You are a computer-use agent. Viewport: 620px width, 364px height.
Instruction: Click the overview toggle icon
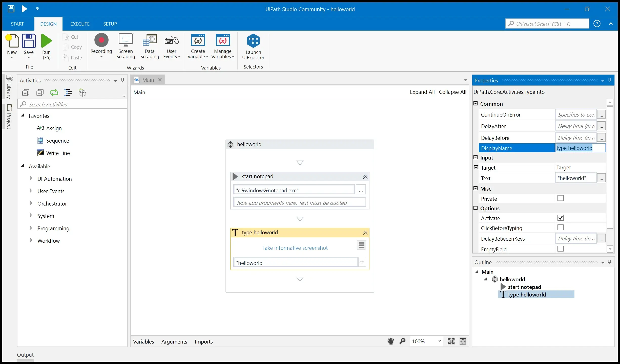463,341
